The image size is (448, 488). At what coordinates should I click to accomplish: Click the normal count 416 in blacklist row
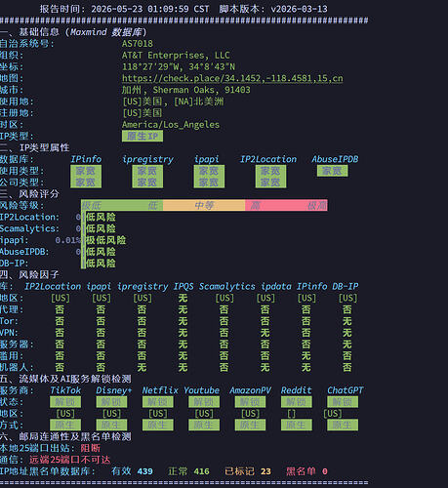point(201,471)
